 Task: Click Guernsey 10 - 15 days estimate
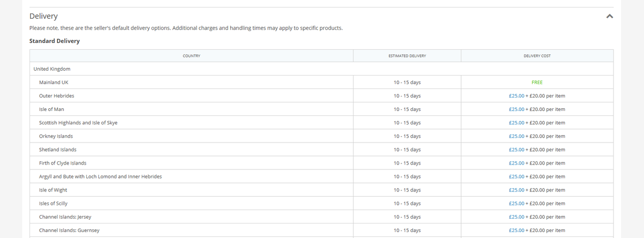tap(407, 230)
